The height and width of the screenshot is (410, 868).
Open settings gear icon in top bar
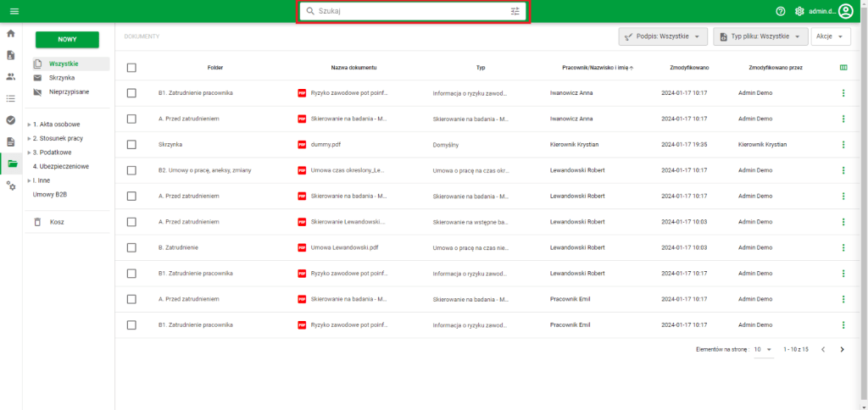click(799, 11)
